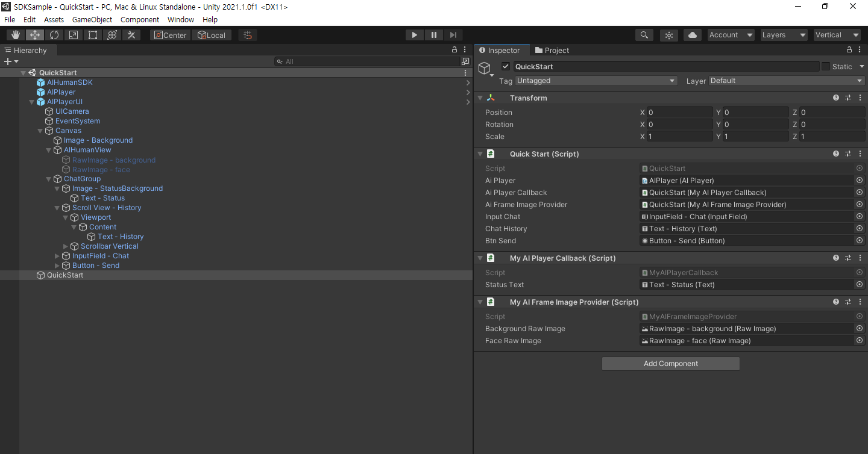Toggle Local handle rotation button
This screenshot has height=454, width=868.
tap(212, 35)
